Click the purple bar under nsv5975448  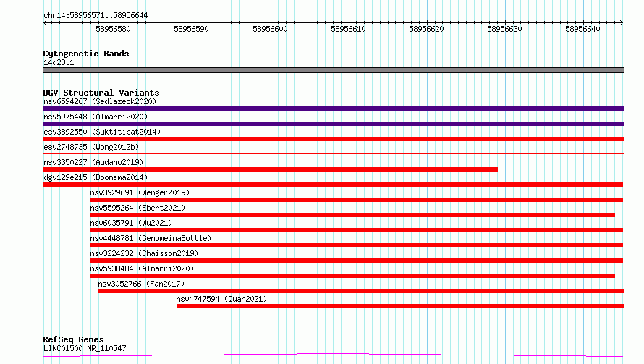[333, 124]
